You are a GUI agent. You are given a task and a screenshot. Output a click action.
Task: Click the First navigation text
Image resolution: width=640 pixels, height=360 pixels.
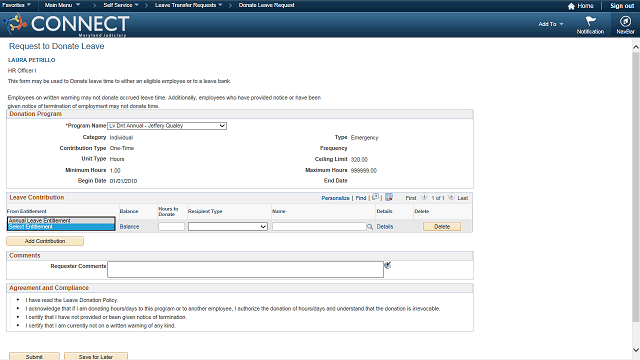[x=411, y=198]
